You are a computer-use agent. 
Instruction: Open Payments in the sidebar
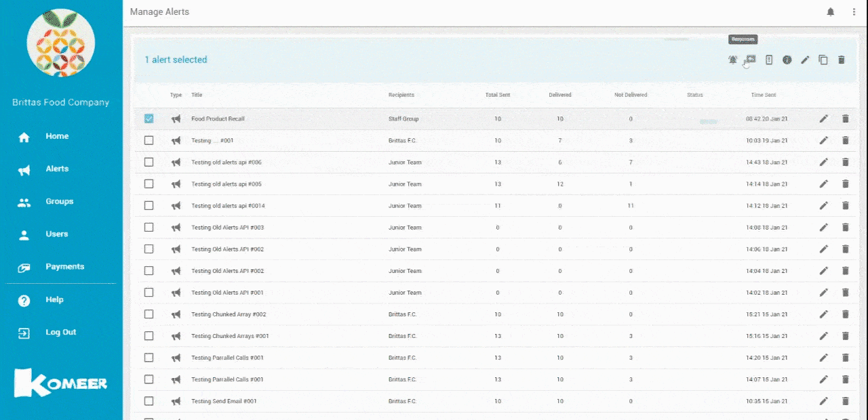coord(64,266)
